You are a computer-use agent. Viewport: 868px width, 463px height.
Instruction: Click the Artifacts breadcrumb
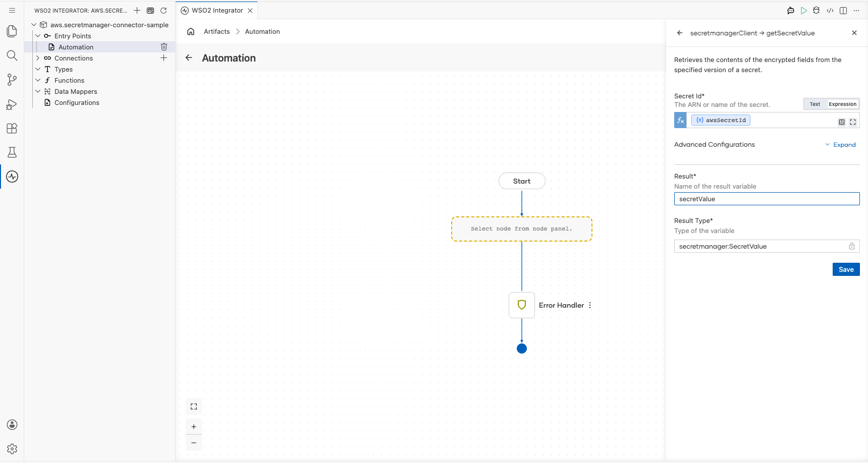point(216,31)
